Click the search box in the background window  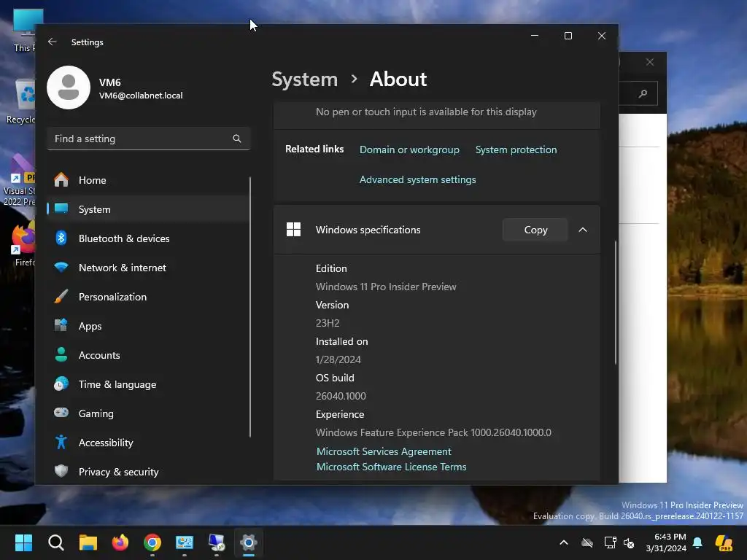pyautogui.click(x=638, y=93)
